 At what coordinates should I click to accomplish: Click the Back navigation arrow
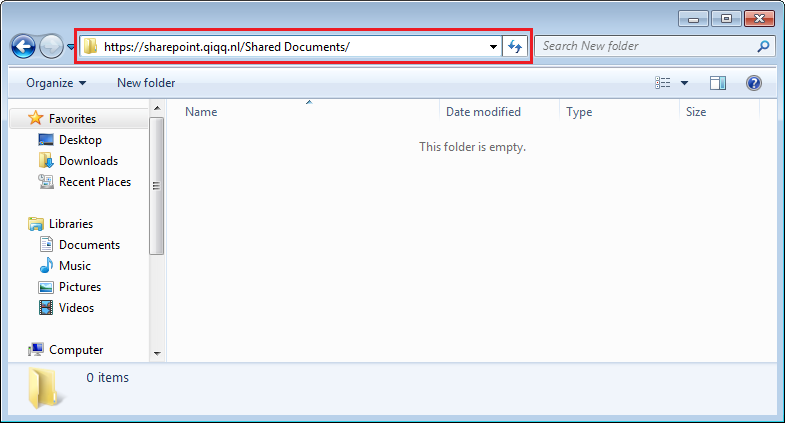point(23,47)
